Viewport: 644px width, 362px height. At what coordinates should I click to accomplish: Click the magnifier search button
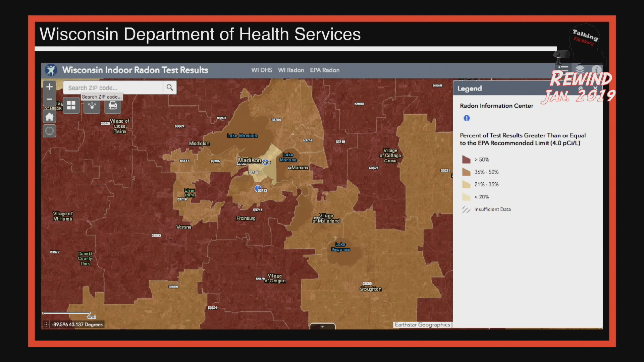click(170, 87)
